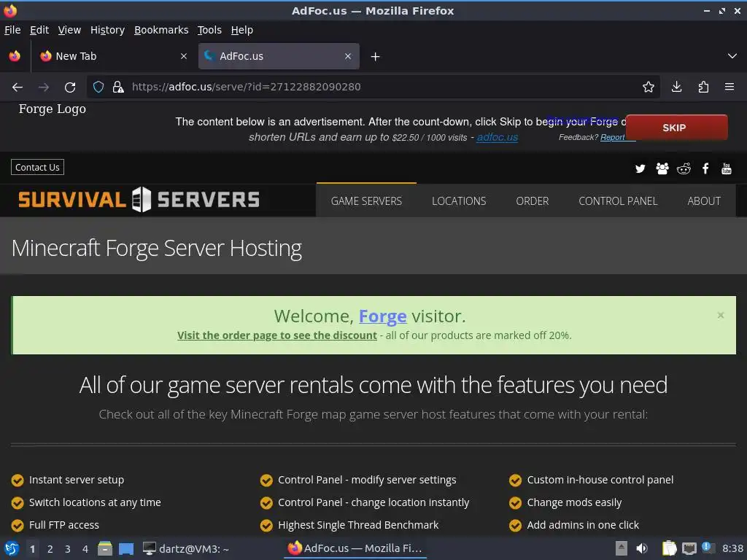Open Firefox downloads panel
The width and height of the screenshot is (747, 560).
pyautogui.click(x=676, y=87)
